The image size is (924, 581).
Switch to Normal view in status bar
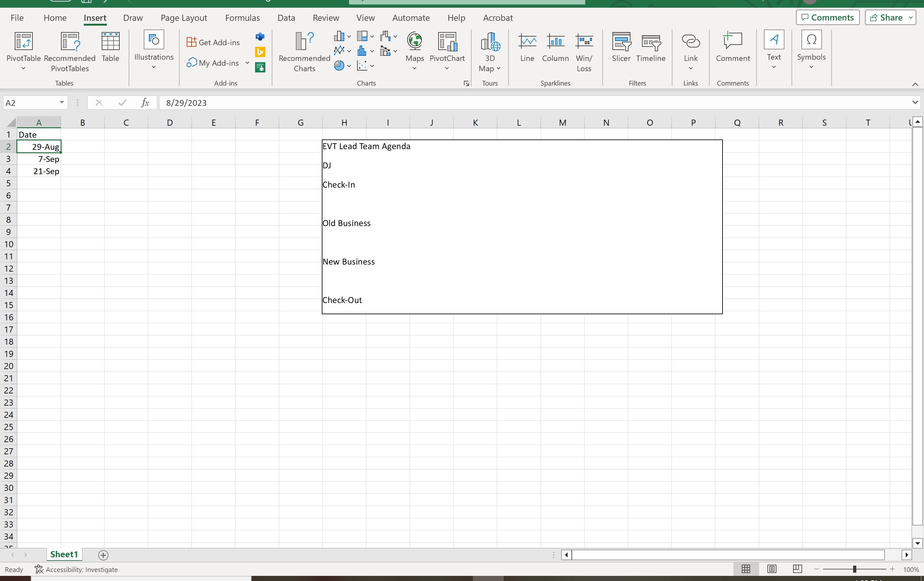pyautogui.click(x=746, y=569)
